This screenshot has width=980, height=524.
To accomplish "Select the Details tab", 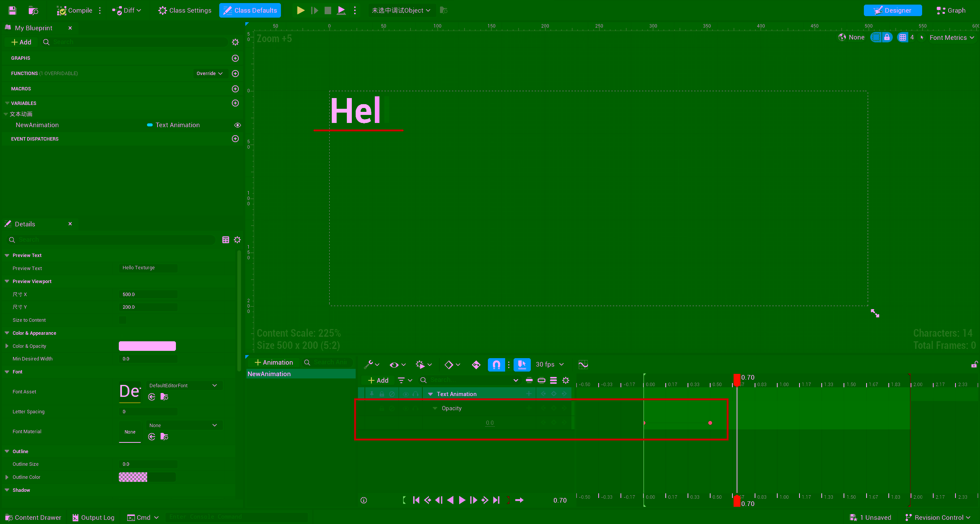I will (x=25, y=224).
